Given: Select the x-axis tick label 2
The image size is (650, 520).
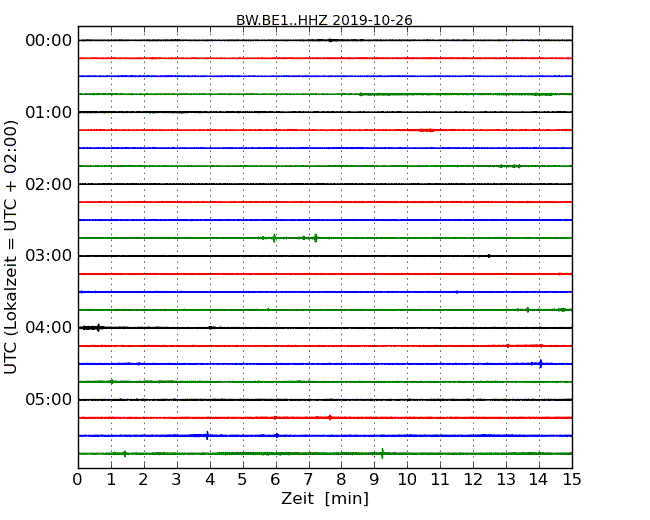Looking at the screenshot, I should 144,480.
